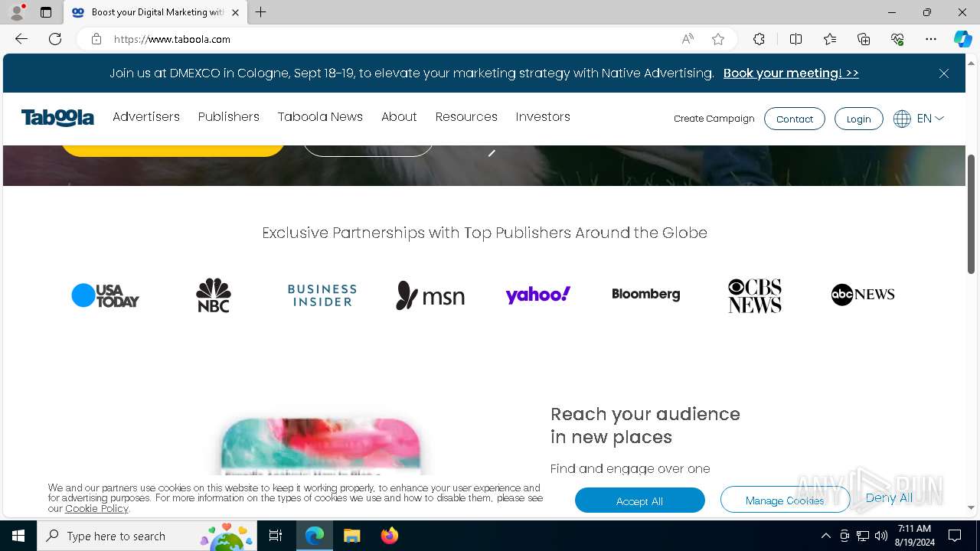The image size is (980, 551).
Task: Dismiss the DMEXCO announcement banner
Action: click(944, 73)
